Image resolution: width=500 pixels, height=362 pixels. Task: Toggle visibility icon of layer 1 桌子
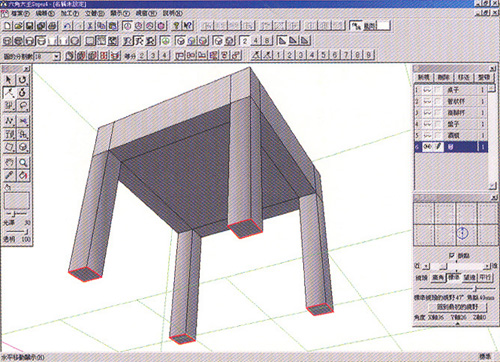(x=427, y=90)
